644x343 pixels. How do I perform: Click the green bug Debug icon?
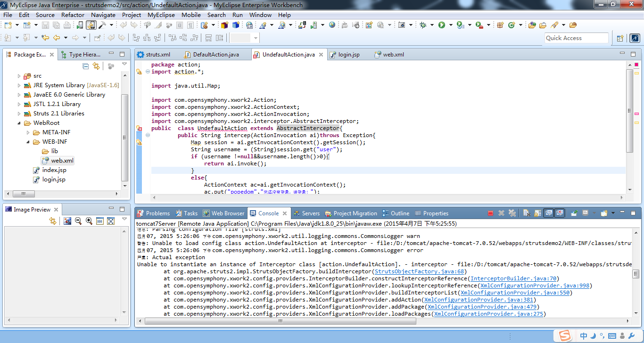pyautogui.click(x=423, y=25)
